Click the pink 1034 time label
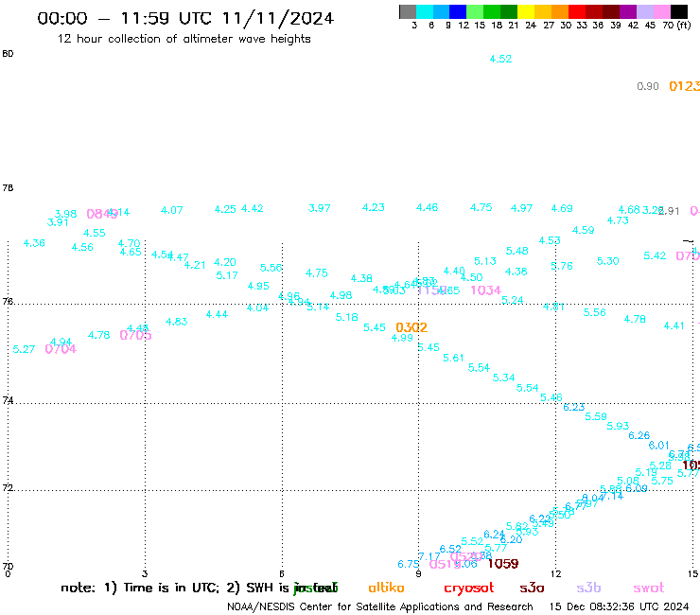Viewport: 700px width, 615px height. [x=485, y=290]
